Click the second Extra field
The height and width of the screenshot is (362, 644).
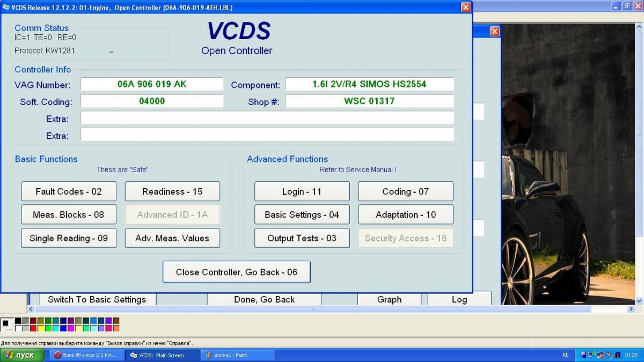267,135
